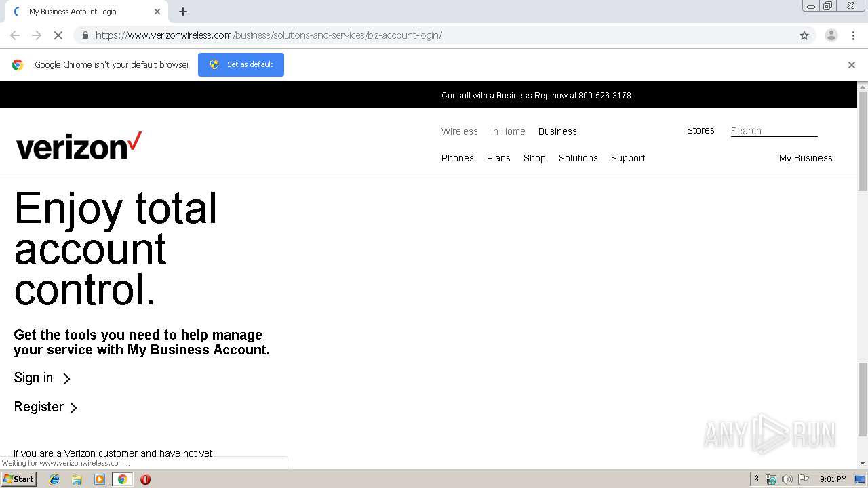This screenshot has height=488, width=868.
Task: Open the Solutions menu
Action: 578,158
